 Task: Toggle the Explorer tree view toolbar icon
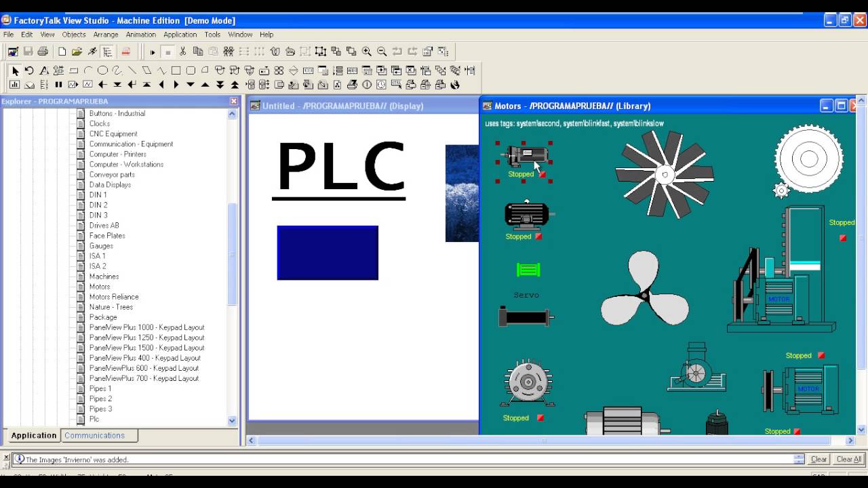107,52
